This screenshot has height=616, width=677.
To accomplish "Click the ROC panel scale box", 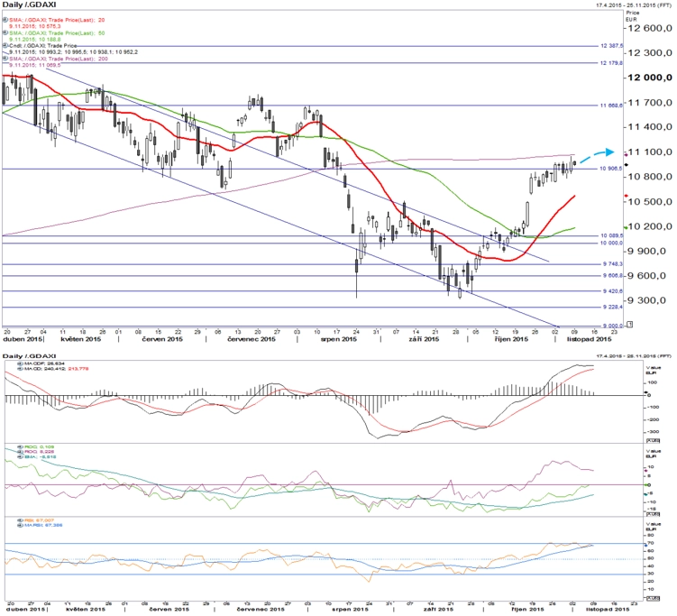I will [x=653, y=514].
